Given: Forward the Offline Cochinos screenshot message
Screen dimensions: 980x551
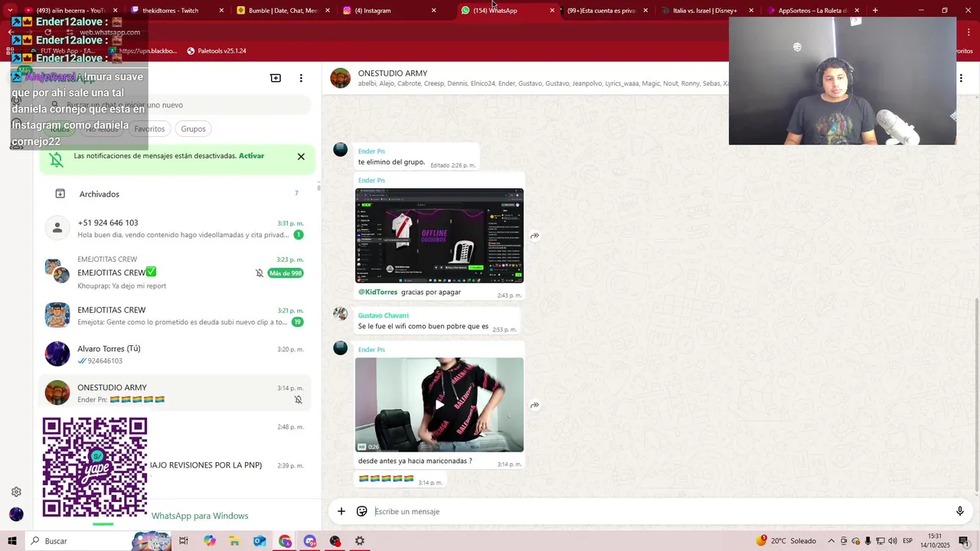Looking at the screenshot, I should [x=534, y=236].
